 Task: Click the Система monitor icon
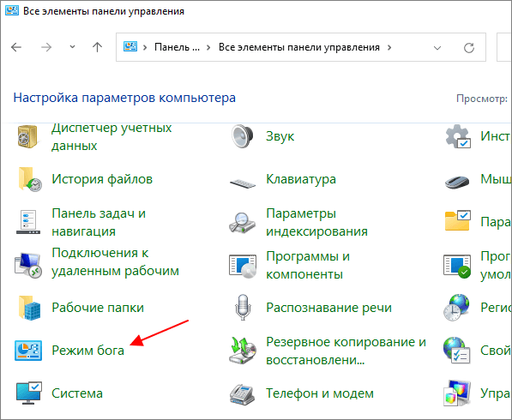tap(29, 393)
